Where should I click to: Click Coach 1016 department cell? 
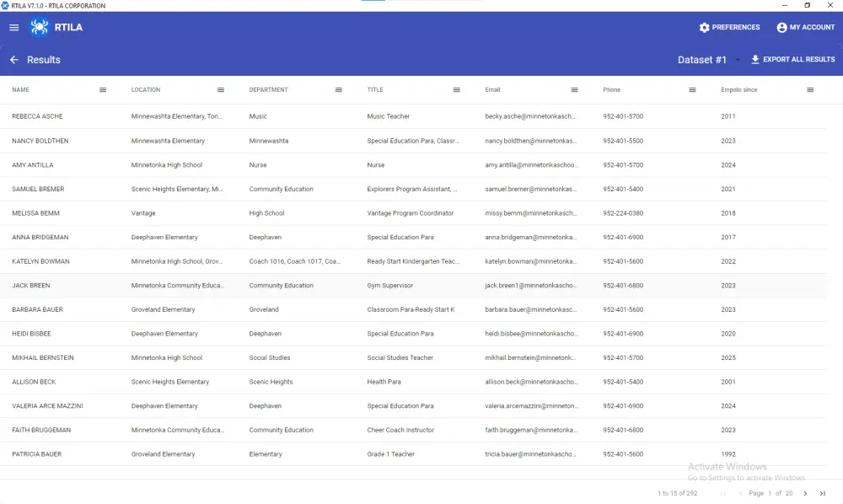coord(294,261)
